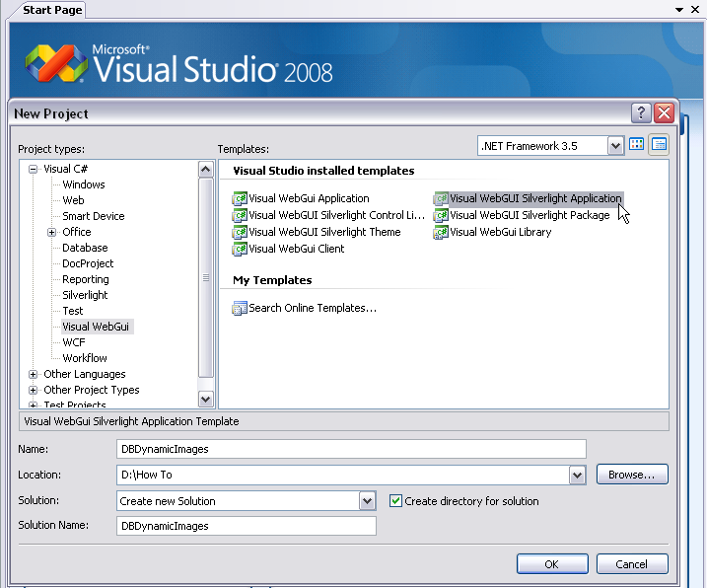707x588 pixels.
Task: Select Visual WebGUI Silverlight Theme icon
Action: (x=240, y=232)
